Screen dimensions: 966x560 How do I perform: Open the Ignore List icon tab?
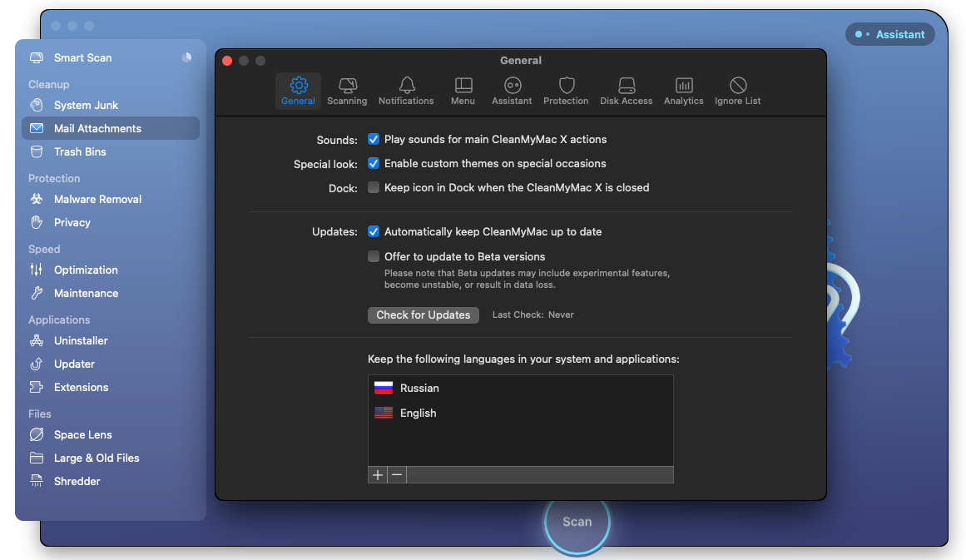click(738, 86)
